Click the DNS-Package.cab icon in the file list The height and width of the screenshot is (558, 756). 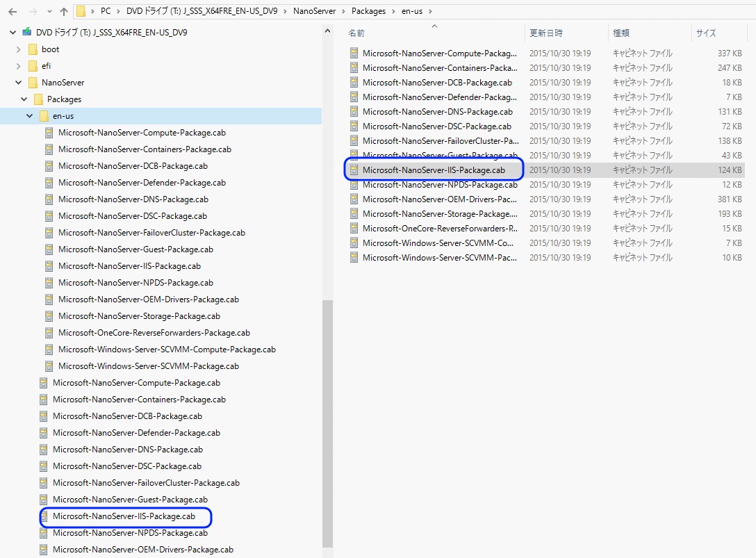click(354, 111)
